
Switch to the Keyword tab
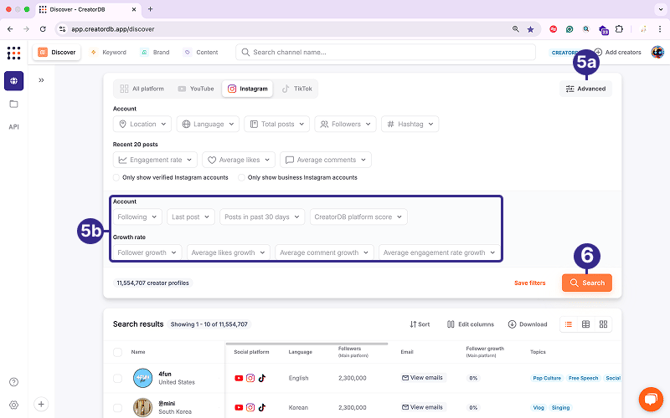(x=109, y=52)
